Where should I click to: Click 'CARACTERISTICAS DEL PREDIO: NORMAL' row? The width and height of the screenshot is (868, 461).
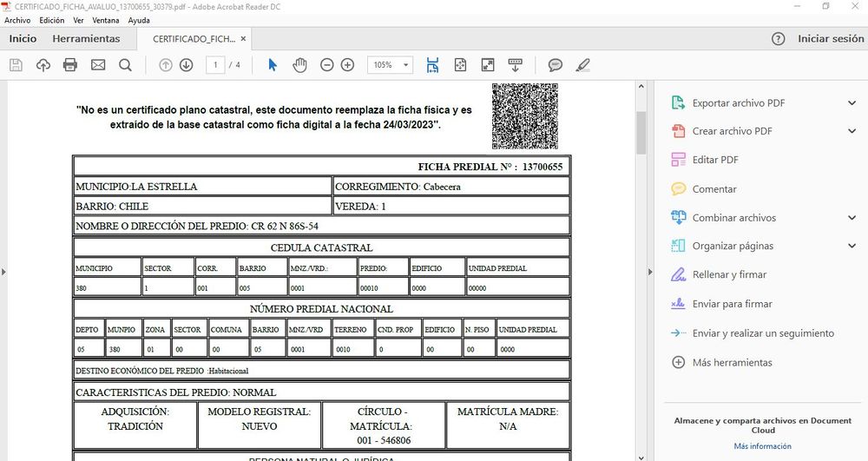point(321,392)
